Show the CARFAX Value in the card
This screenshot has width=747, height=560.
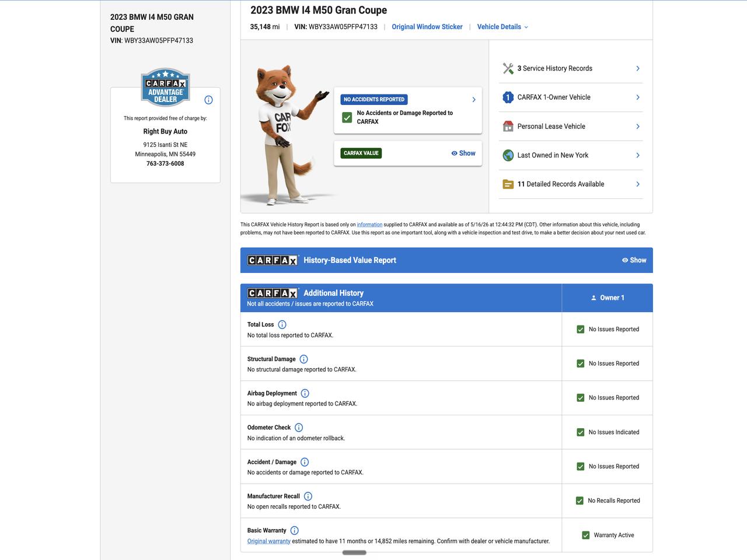coord(463,153)
